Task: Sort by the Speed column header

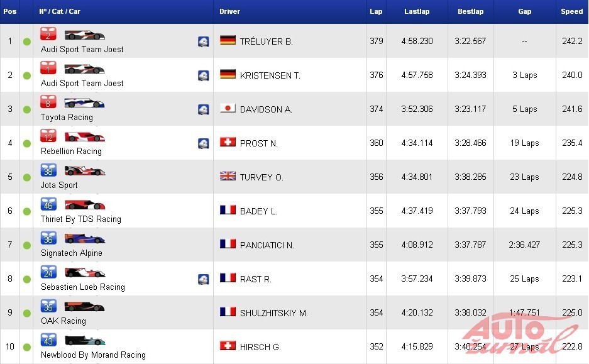Action: 571,11
